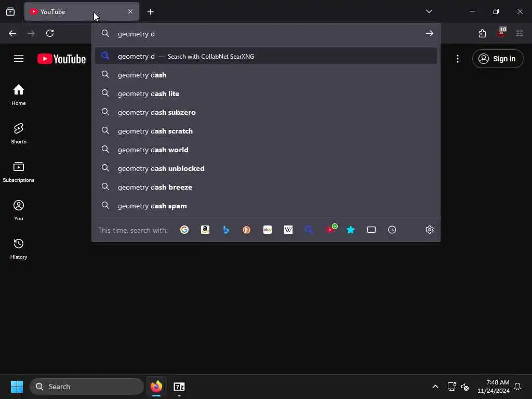Search history using the clock icon
This screenshot has width=532, height=399.
point(392,230)
